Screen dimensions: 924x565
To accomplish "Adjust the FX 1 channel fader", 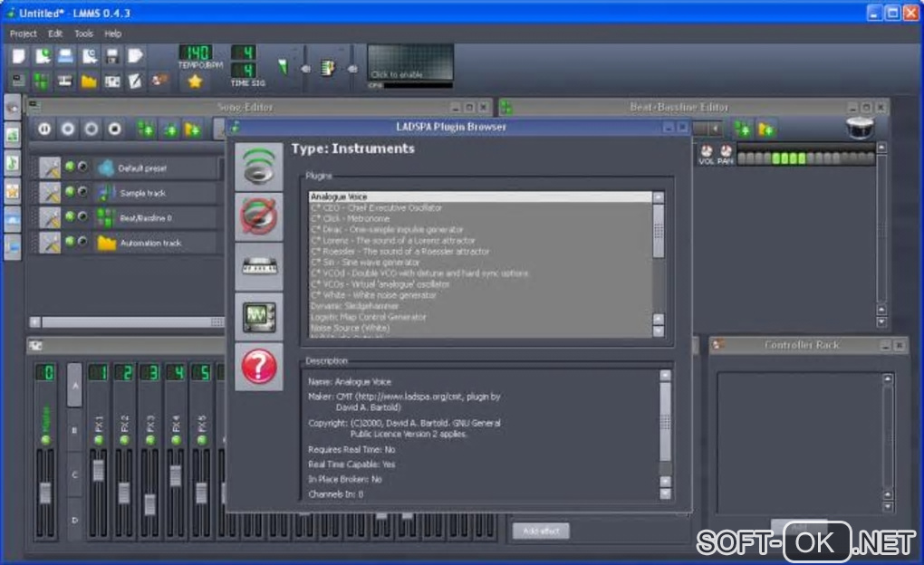I will [x=99, y=470].
